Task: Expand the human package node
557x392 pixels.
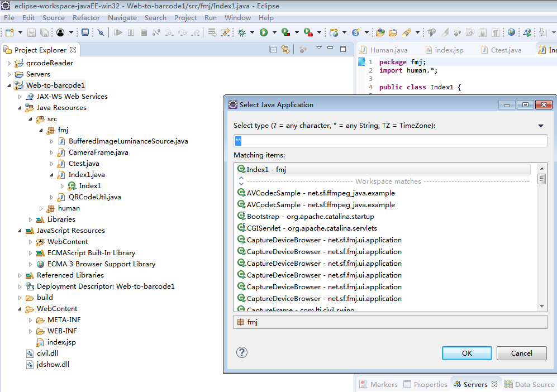Action: click(41, 208)
